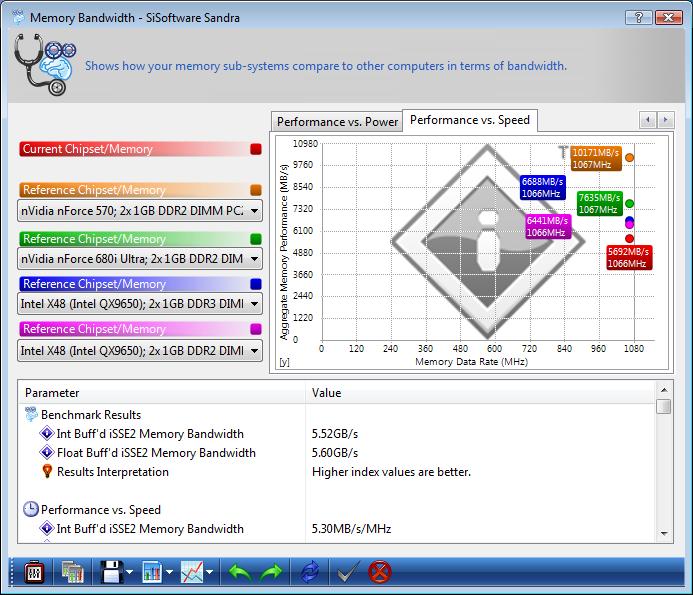Toggle the blue reference chipset swatch
Image resolution: width=693 pixels, height=595 pixels.
coord(255,284)
